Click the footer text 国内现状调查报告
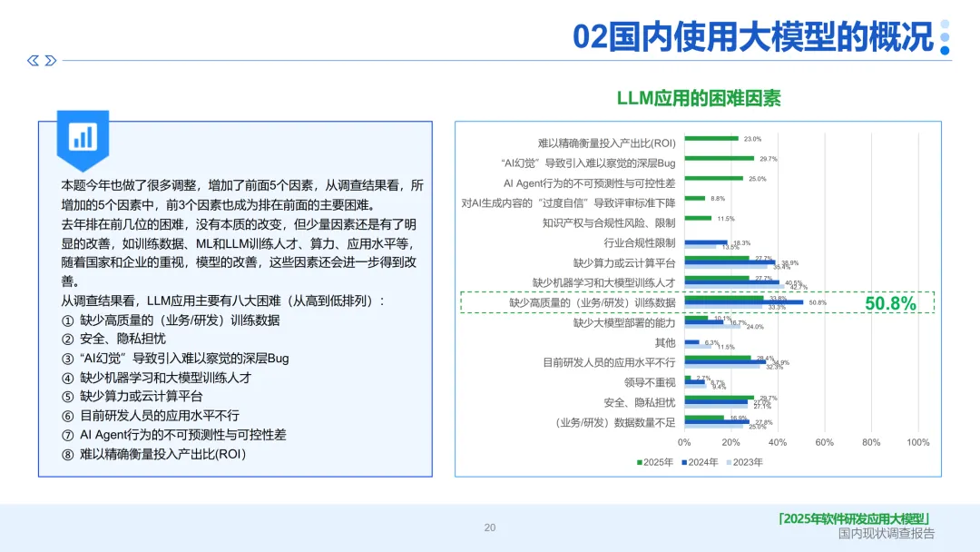 pos(887,534)
